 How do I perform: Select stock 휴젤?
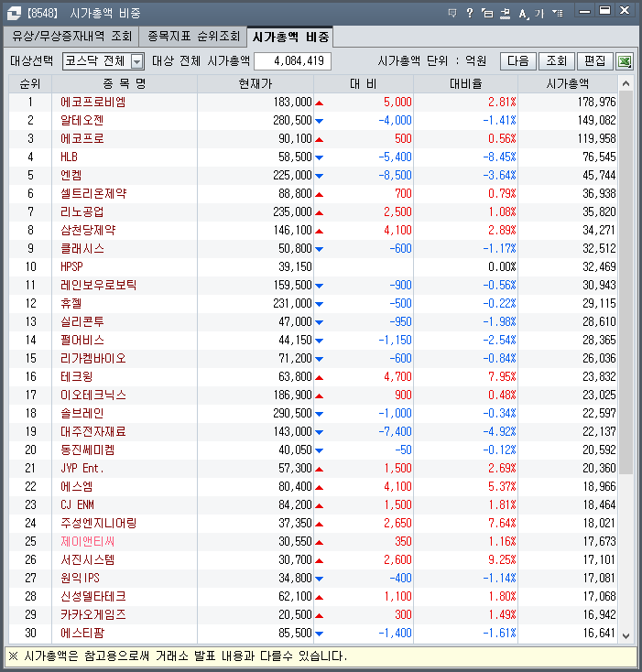71,303
